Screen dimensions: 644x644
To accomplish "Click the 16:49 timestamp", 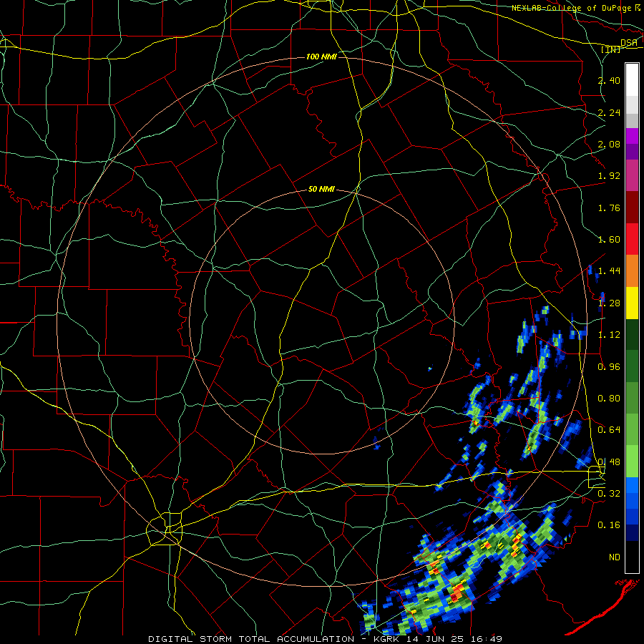I will 486,639.
